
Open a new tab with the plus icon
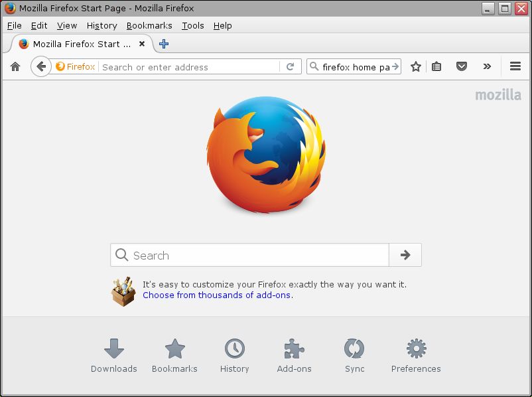164,44
